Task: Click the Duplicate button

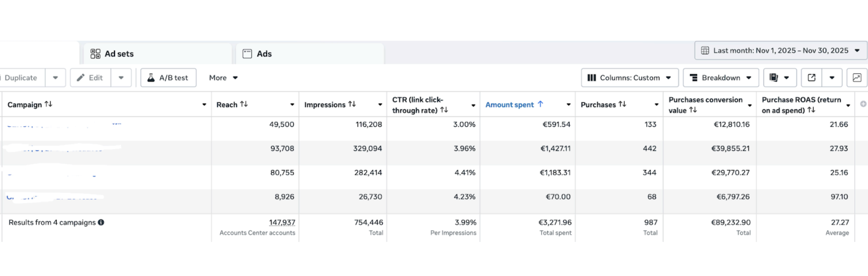Action: (21, 77)
